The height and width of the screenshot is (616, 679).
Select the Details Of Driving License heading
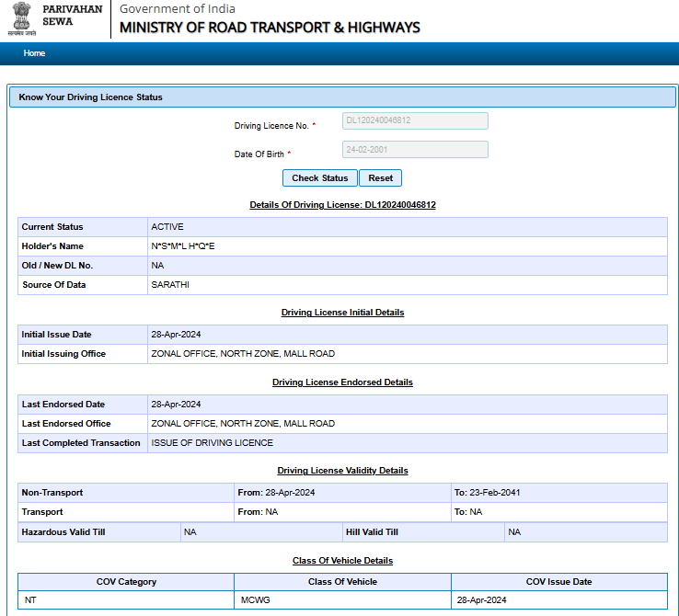[x=342, y=205]
